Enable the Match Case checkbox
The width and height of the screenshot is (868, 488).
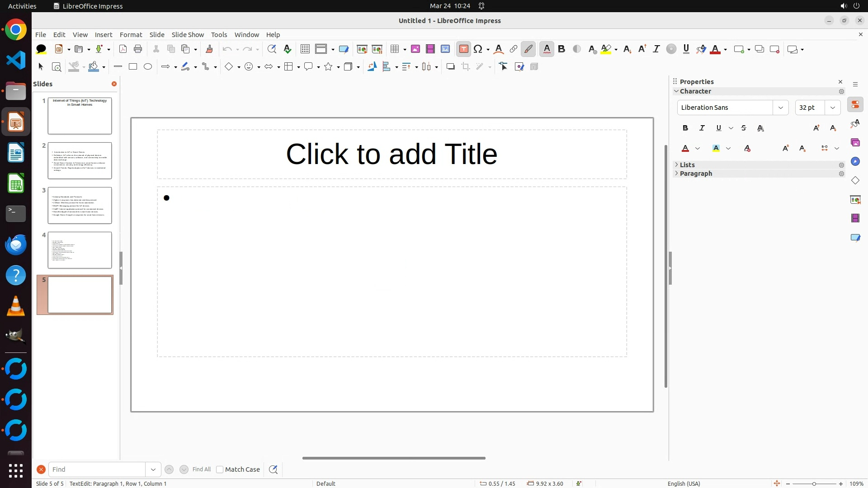(x=220, y=469)
